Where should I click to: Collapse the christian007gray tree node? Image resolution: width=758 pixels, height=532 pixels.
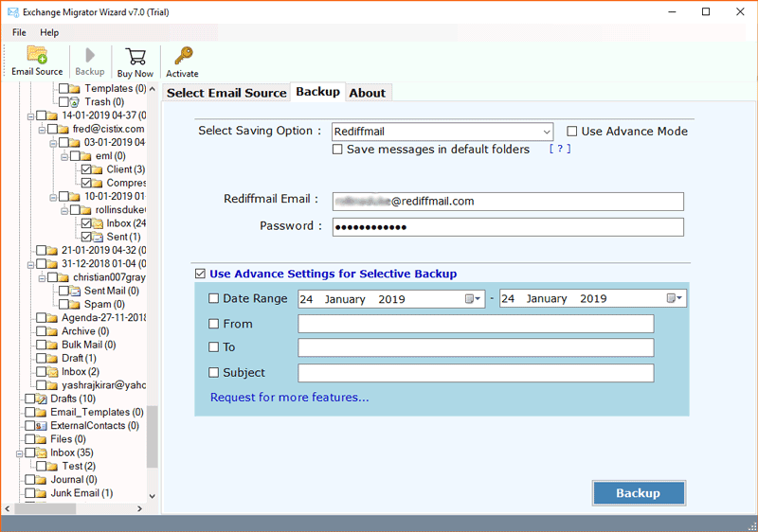[42, 277]
